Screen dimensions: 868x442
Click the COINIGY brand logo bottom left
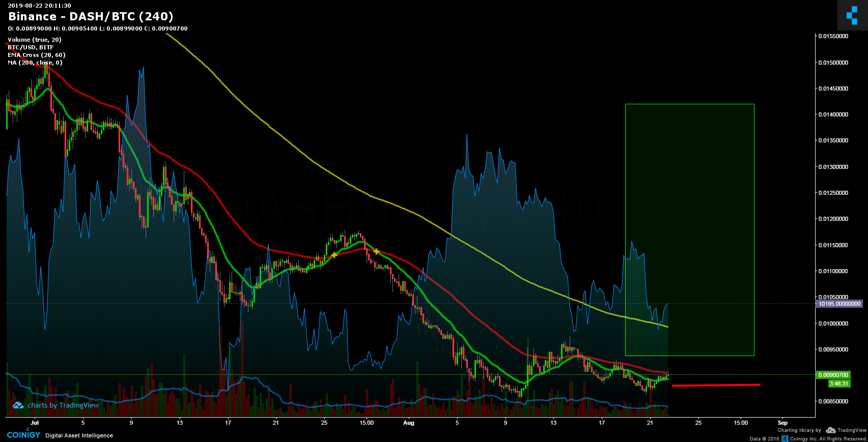23,435
